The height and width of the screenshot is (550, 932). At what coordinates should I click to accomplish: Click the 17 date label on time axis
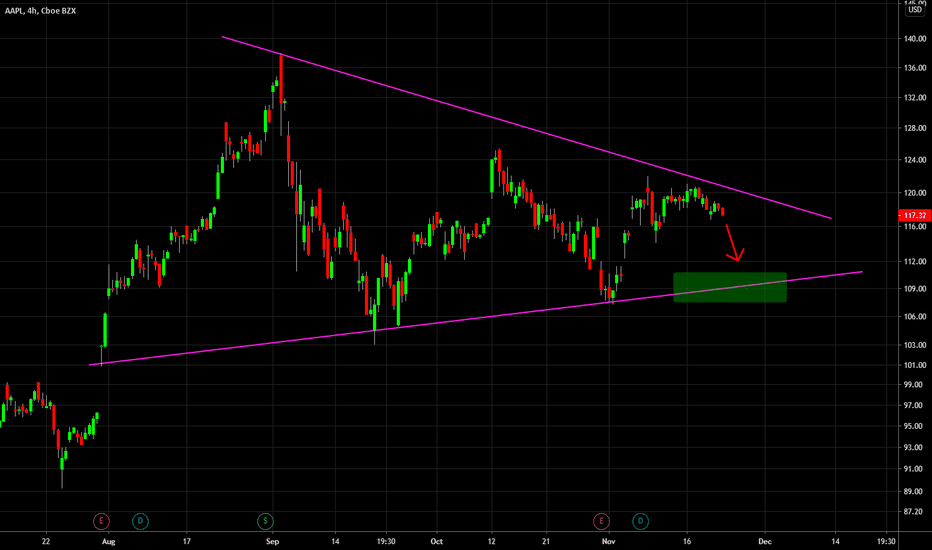pos(187,541)
